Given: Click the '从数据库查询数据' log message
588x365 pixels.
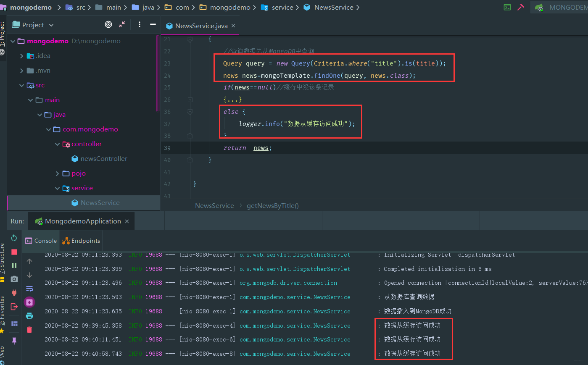Looking at the screenshot, I should (409, 297).
